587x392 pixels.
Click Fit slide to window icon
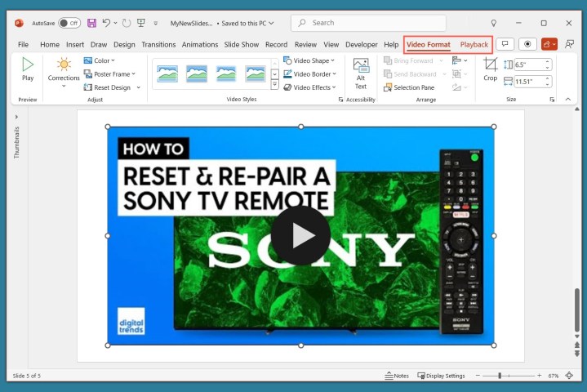click(569, 375)
